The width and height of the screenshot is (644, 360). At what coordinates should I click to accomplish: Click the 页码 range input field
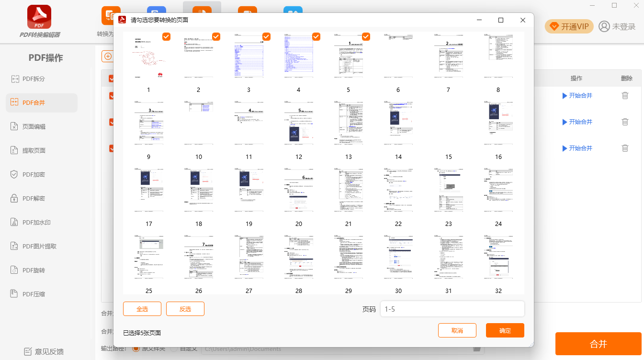coord(452,309)
